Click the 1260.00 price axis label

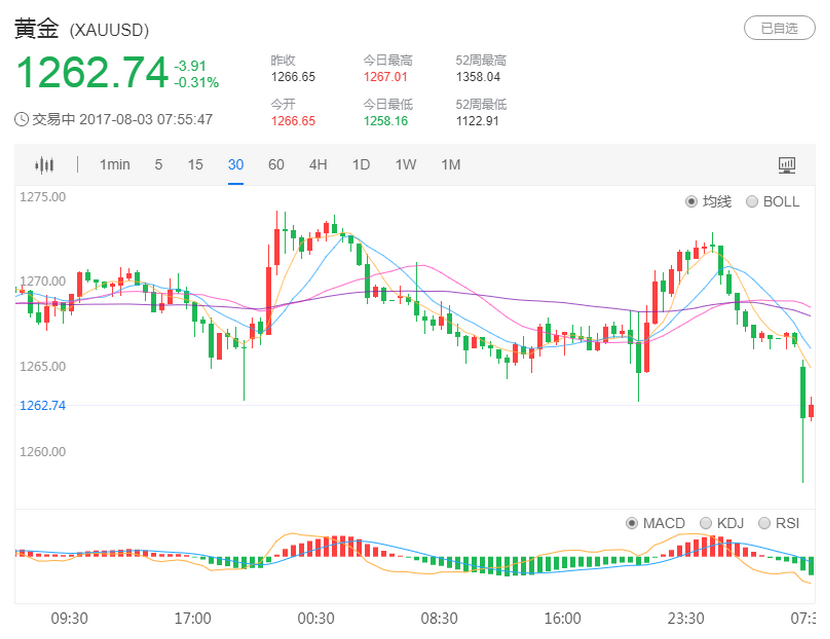[x=43, y=452]
